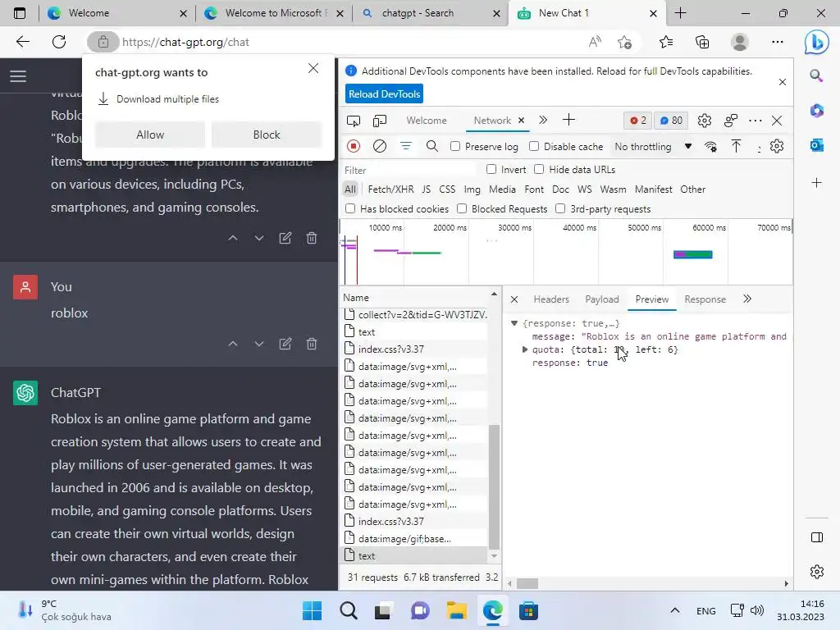This screenshot has height=630, width=840.
Task: Click in the network Filter field
Action: 410,170
